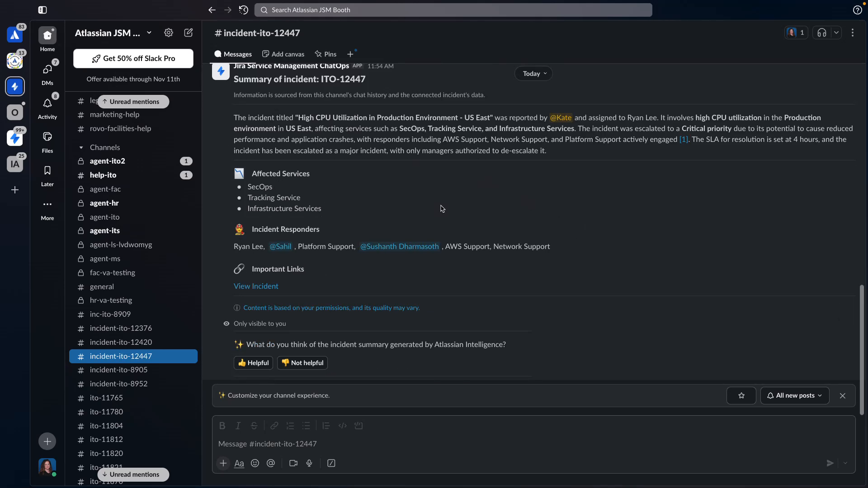Screen dimensions: 868x488
Task: Switch to the Pins tab
Action: (x=325, y=54)
